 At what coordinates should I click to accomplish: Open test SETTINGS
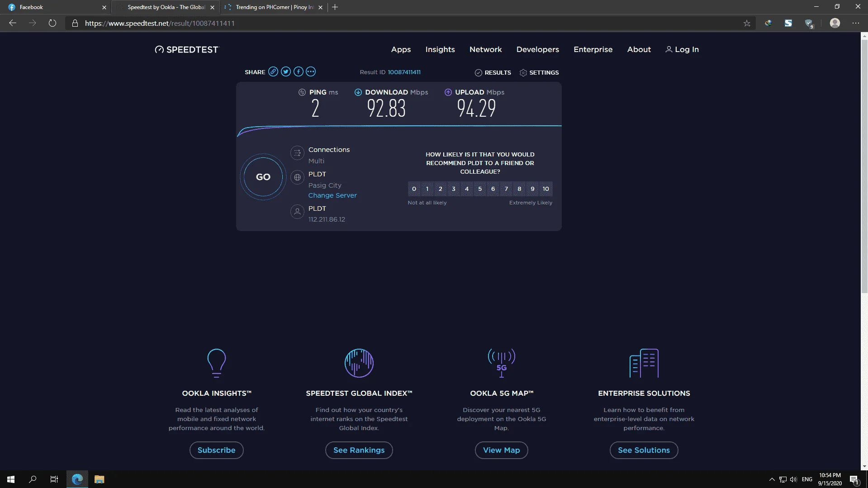539,72
